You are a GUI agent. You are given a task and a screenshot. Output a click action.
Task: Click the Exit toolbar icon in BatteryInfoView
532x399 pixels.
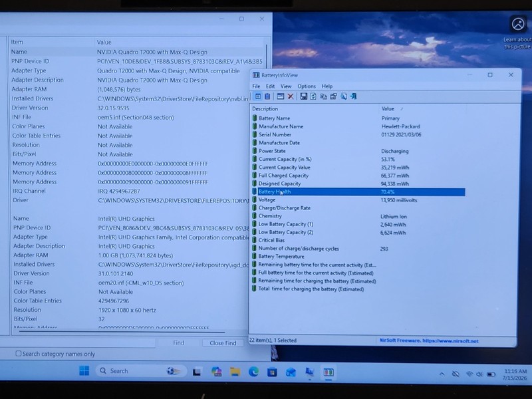[354, 96]
